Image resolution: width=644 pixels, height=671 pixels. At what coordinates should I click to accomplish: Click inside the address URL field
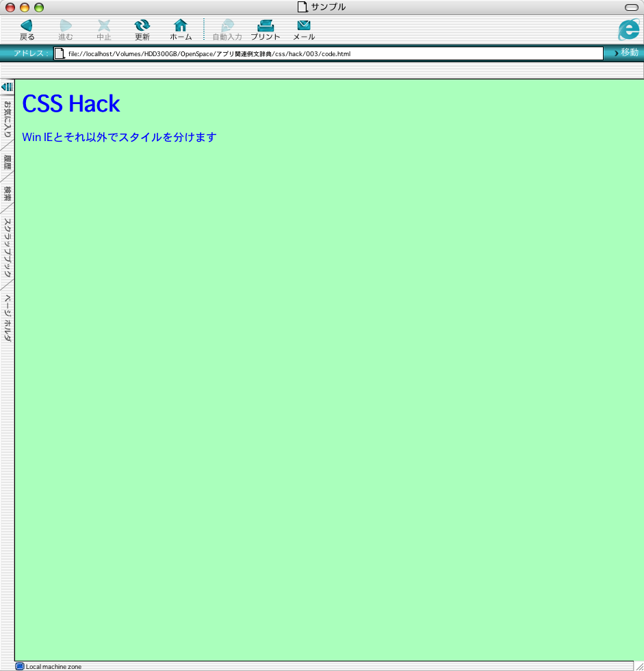[328, 53]
